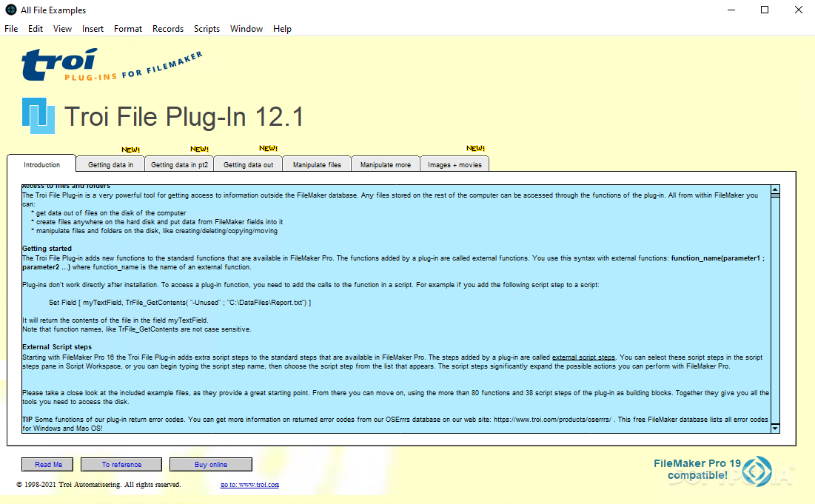Image resolution: width=815 pixels, height=504 pixels.
Task: Follow the go to: www.troi.com link
Action: click(249, 484)
